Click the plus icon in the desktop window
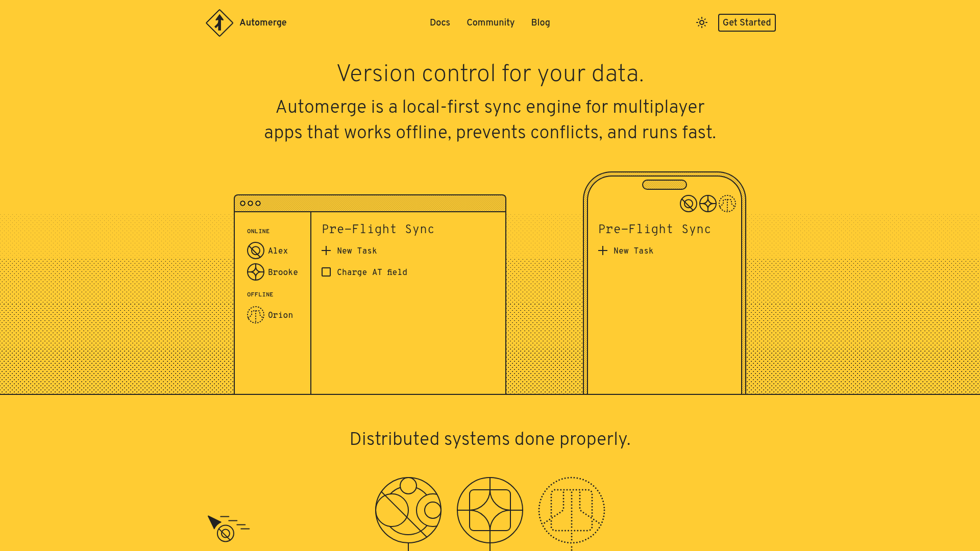Screen dimensions: 980x551 pyautogui.click(x=326, y=251)
